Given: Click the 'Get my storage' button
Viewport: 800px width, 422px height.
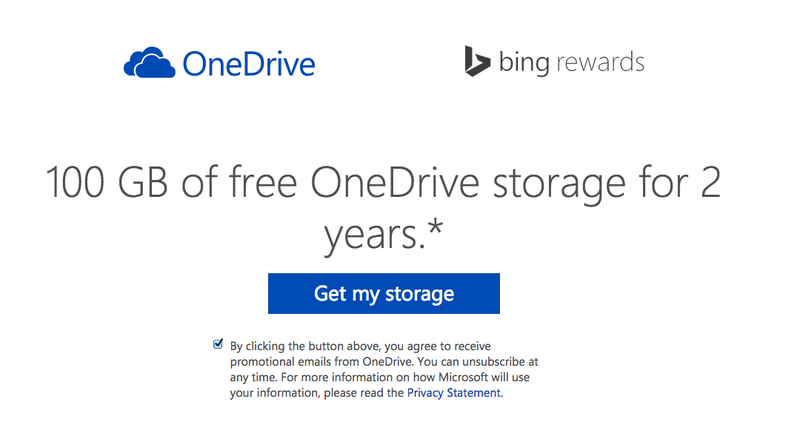Looking at the screenshot, I should click(x=384, y=293).
